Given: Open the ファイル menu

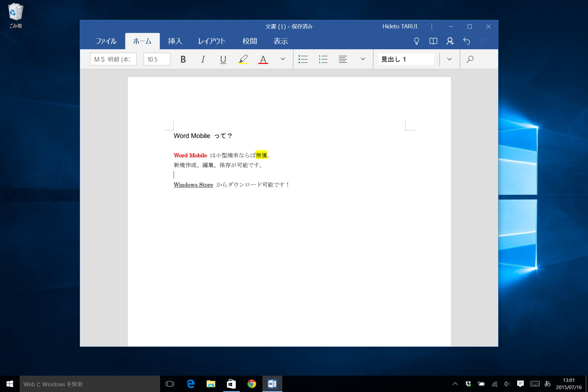Looking at the screenshot, I should (x=106, y=41).
